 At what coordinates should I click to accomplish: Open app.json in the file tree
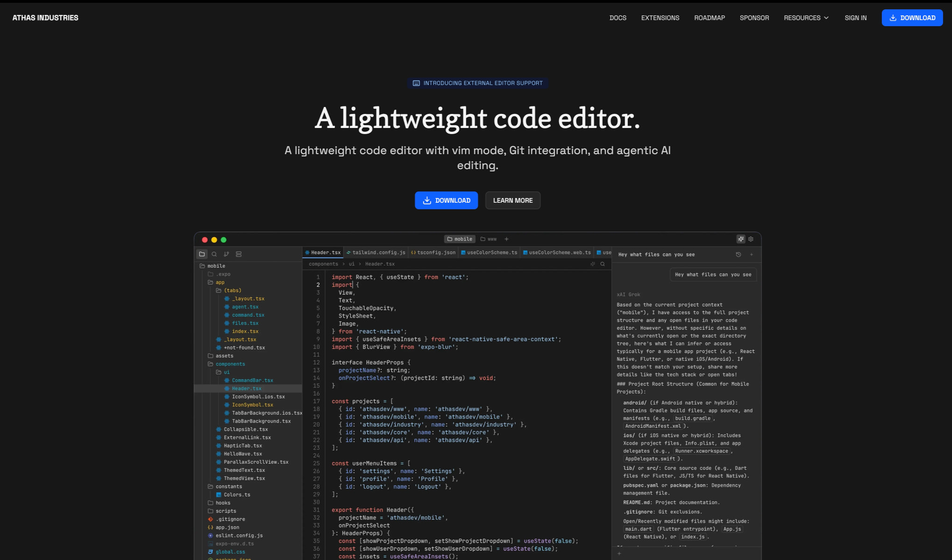(x=223, y=527)
